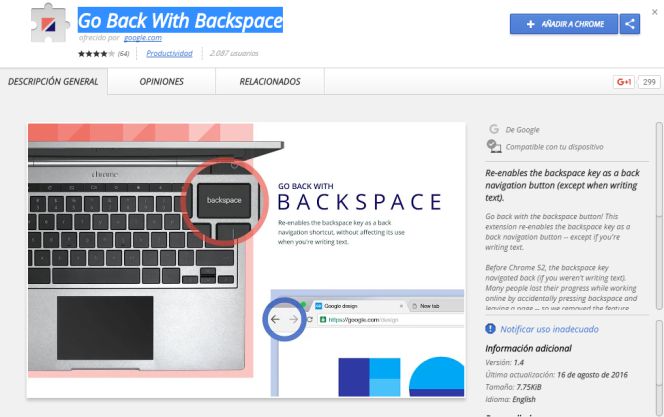Image resolution: width=664 pixels, height=417 pixels.
Task: Click the Go Back With Backspace title
Action: (180, 20)
